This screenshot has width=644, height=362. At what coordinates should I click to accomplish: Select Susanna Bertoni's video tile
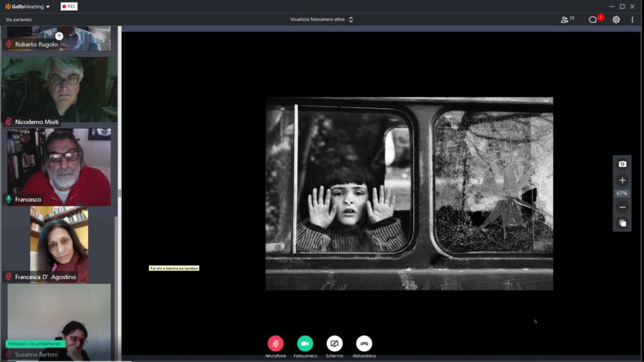(x=59, y=322)
